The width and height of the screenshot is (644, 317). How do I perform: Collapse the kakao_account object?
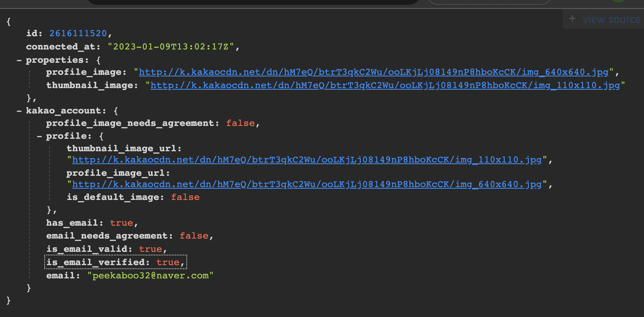click(x=19, y=111)
